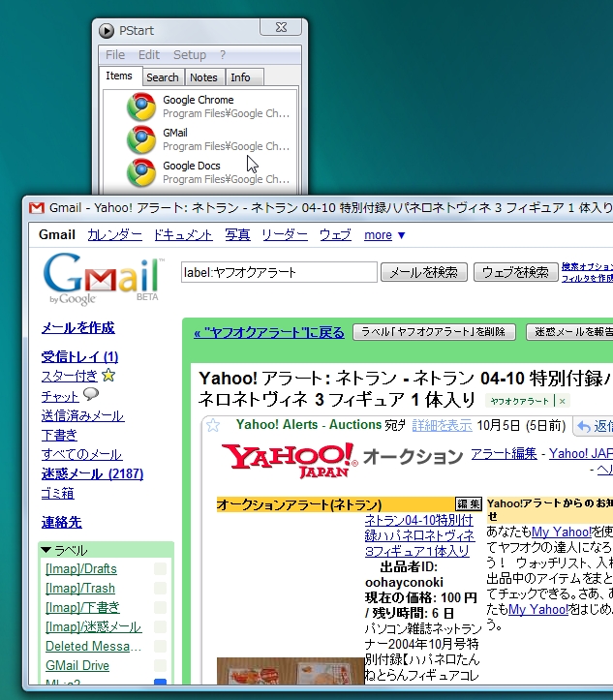Open すべてのメール link
613x700 pixels.
coord(81,454)
